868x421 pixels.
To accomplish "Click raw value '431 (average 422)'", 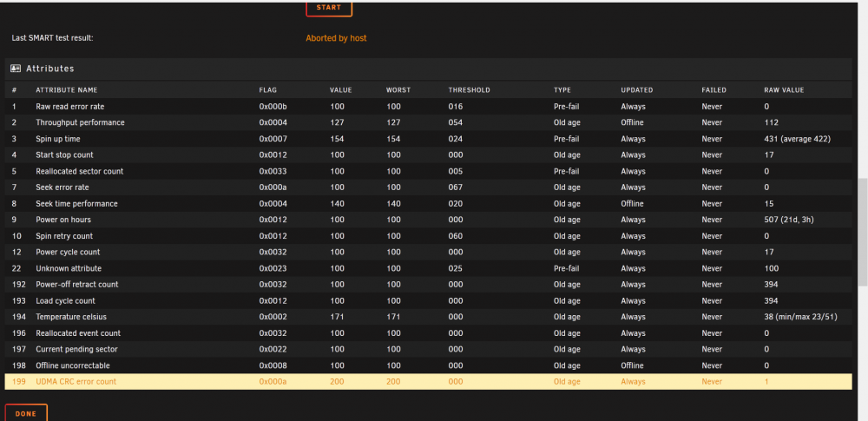I will [x=797, y=139].
